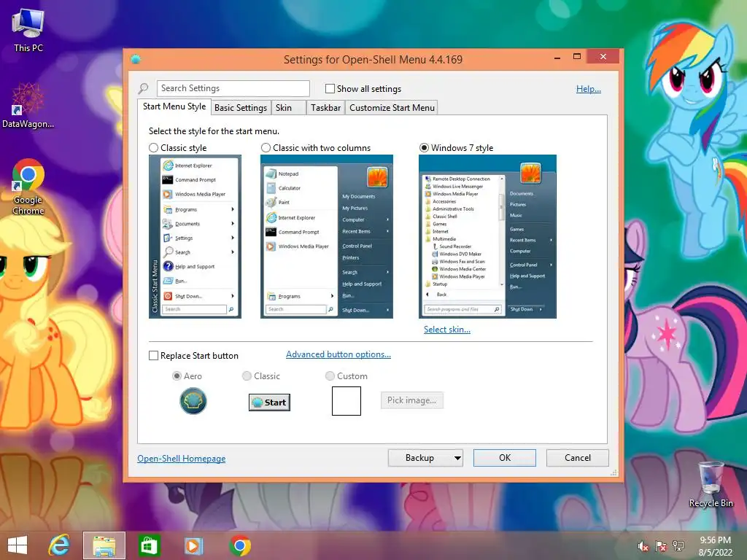Open the Recycle Bin on desktop

tap(711, 484)
